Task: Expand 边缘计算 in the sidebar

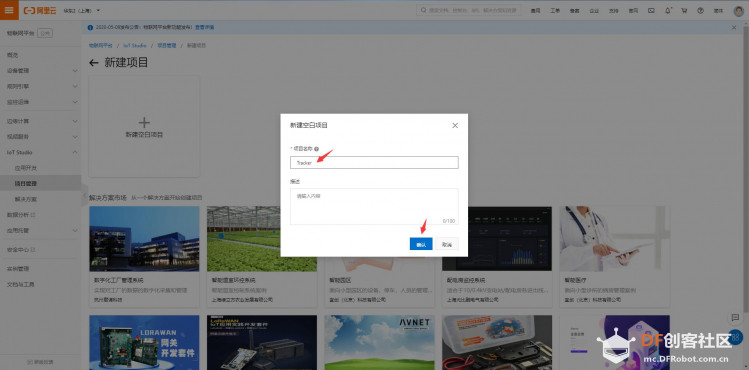Action: 41,121
